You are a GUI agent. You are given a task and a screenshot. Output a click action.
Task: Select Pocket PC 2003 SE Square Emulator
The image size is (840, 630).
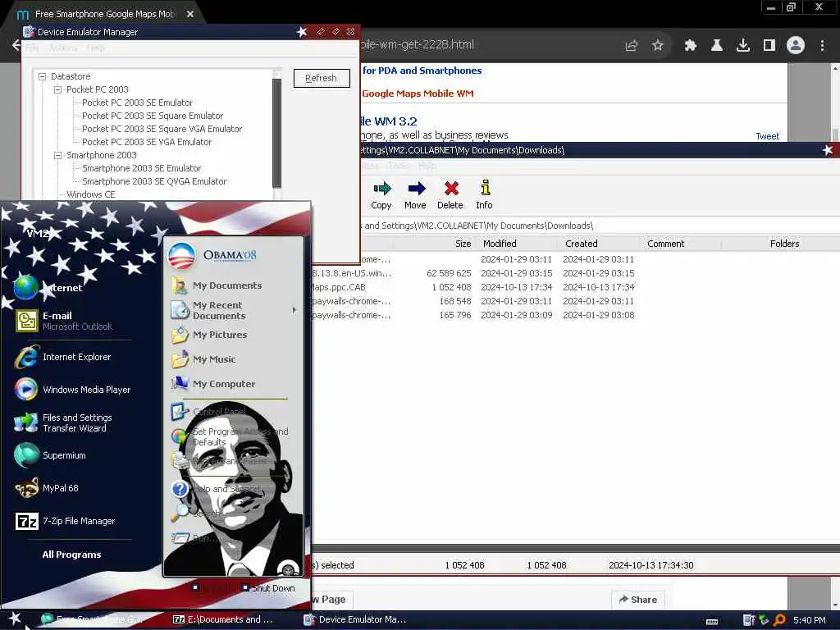(153, 116)
